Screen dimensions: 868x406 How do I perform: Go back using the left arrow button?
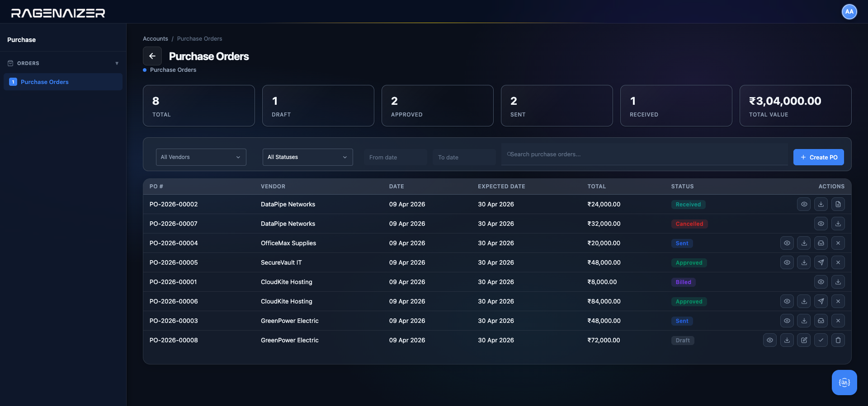(152, 56)
